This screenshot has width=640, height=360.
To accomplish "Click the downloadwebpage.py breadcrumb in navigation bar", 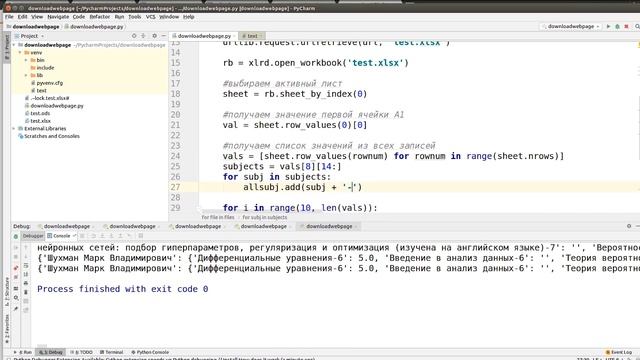I will click(93, 27).
